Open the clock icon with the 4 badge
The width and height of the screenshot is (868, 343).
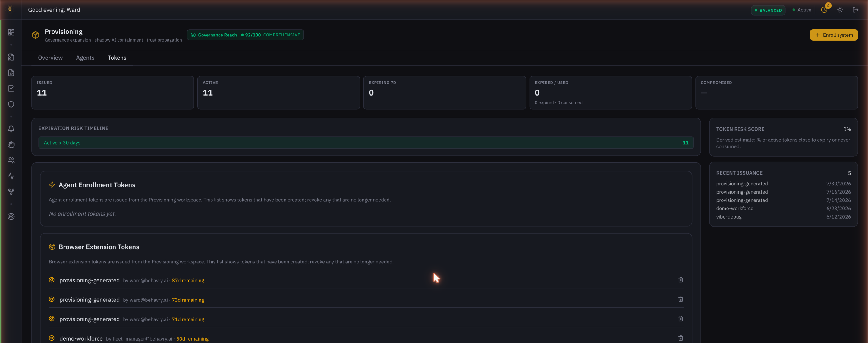click(824, 10)
